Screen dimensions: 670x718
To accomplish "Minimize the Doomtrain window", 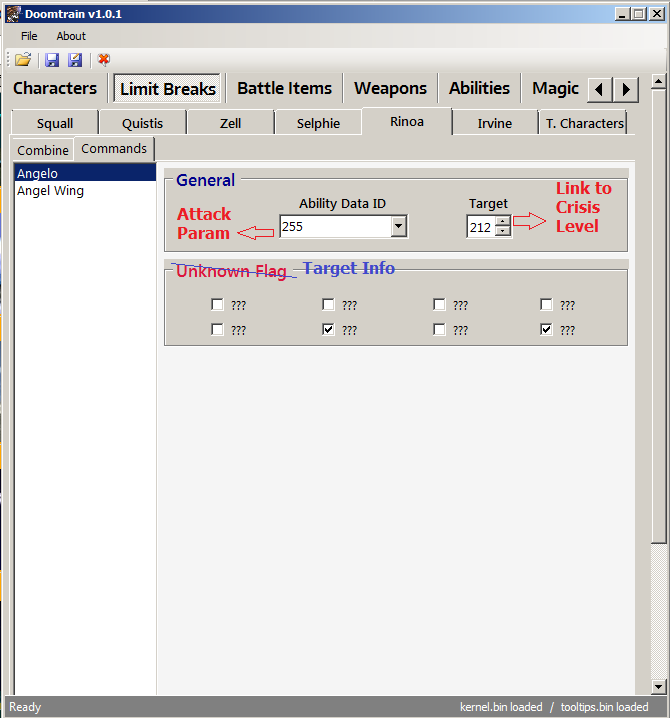I will [622, 14].
